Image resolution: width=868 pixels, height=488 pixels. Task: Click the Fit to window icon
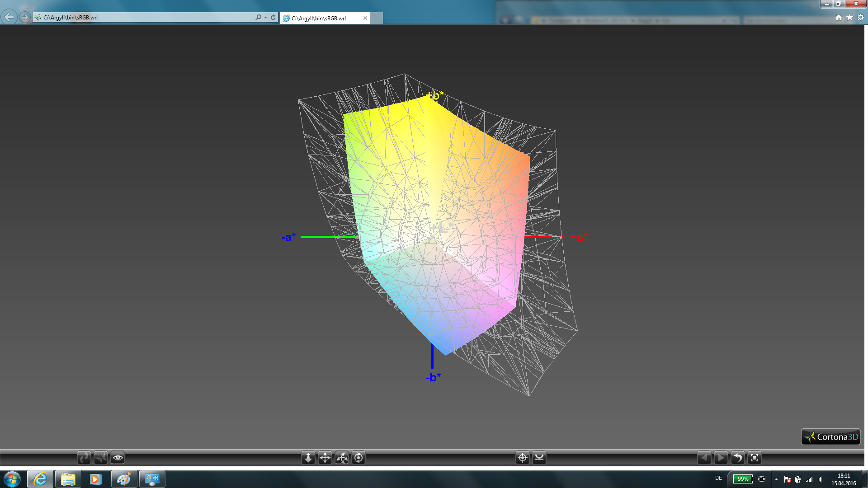tap(755, 458)
